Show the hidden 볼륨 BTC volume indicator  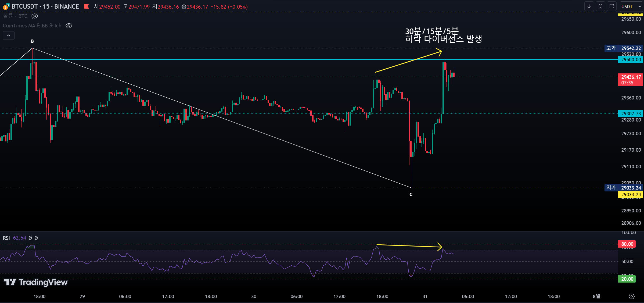point(35,16)
